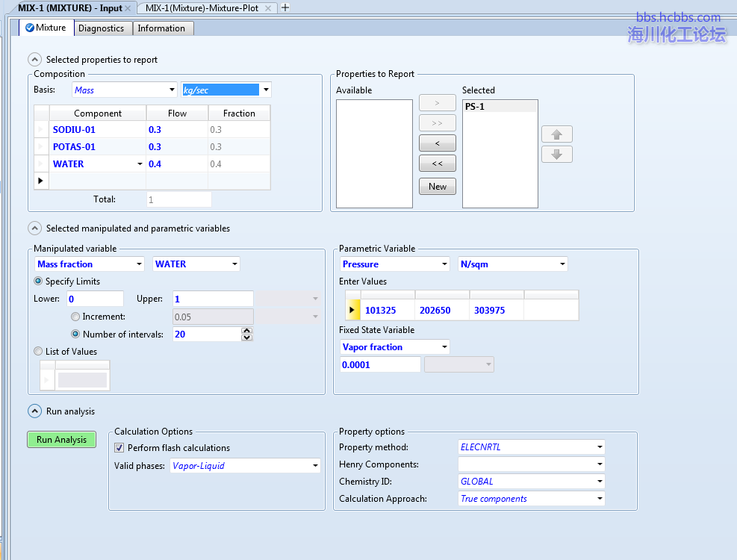Open the WATER component cell dropdown arrow

click(x=140, y=164)
